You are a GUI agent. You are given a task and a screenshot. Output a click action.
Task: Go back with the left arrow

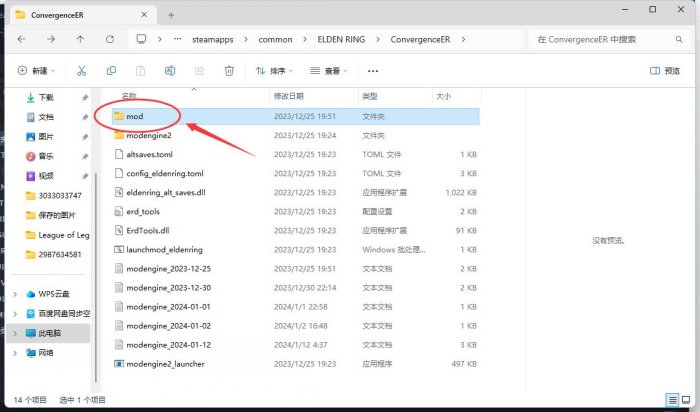tap(21, 39)
